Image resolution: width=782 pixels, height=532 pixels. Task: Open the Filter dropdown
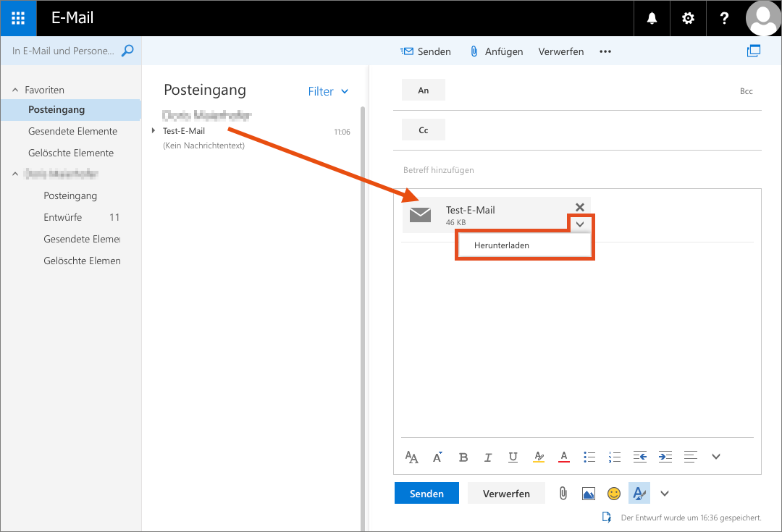(328, 91)
